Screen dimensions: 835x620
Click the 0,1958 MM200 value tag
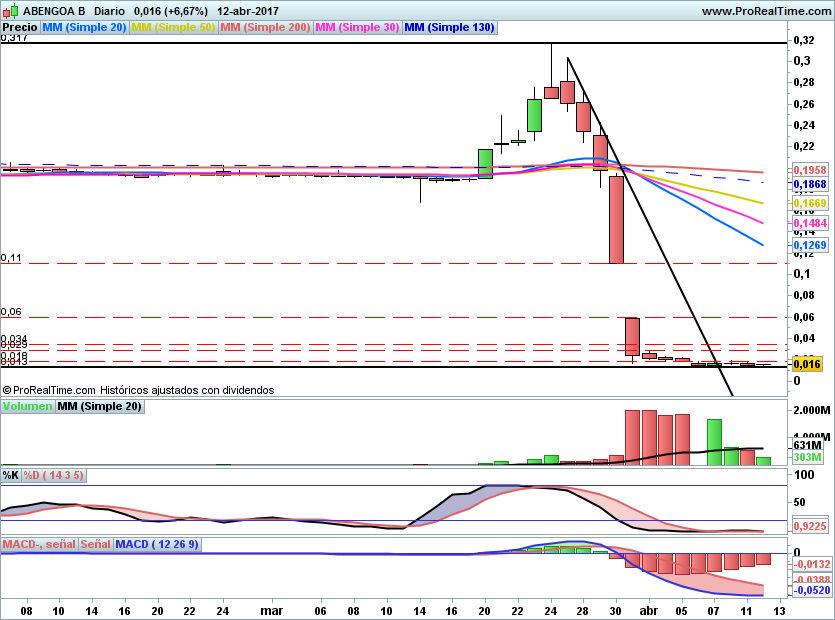pyautogui.click(x=809, y=171)
